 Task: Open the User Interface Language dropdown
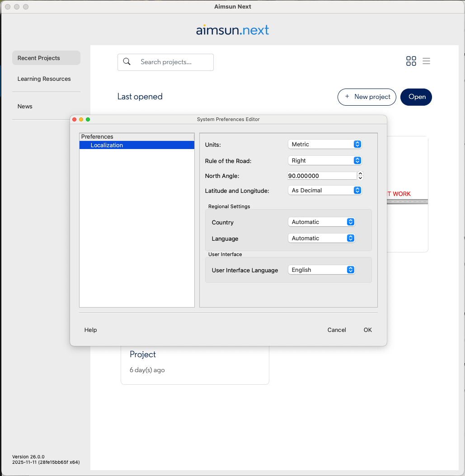coord(321,270)
